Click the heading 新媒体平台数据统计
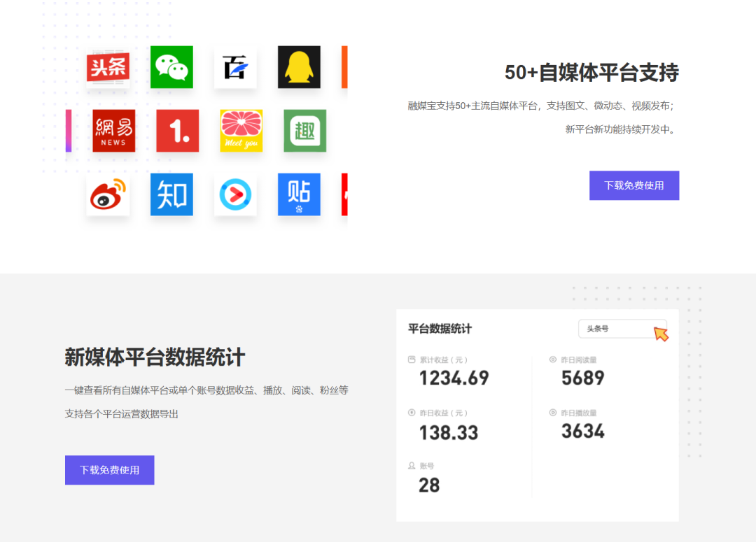Screen dimensions: 756x542 pos(155,357)
